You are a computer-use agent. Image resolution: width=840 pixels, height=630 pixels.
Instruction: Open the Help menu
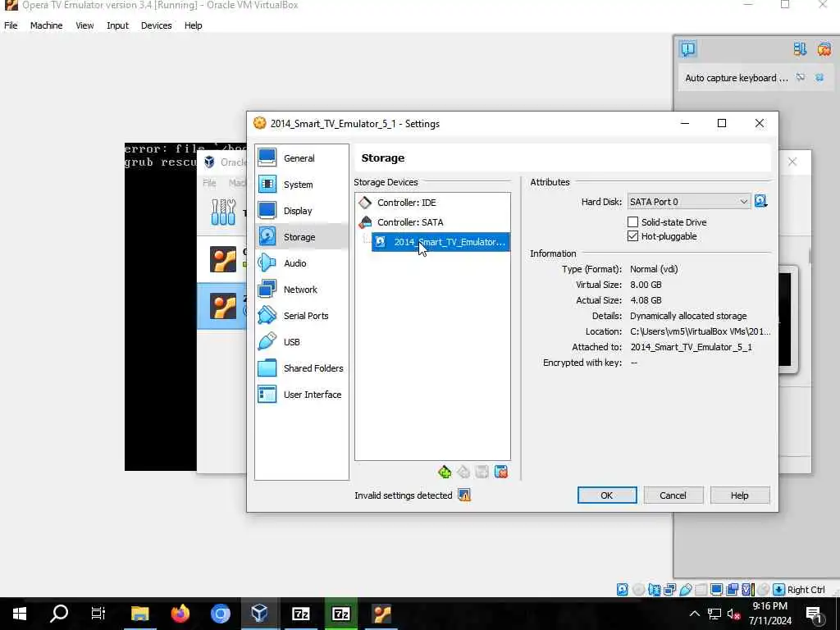(x=193, y=25)
